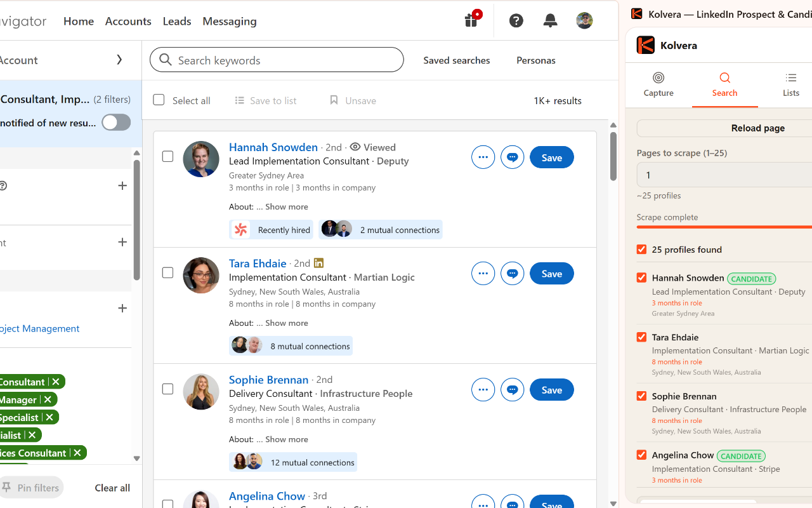Screen dimensions: 812x508
Task: Tick the checkbox on Tara Ehdaie's result card
Action: pyautogui.click(x=167, y=272)
